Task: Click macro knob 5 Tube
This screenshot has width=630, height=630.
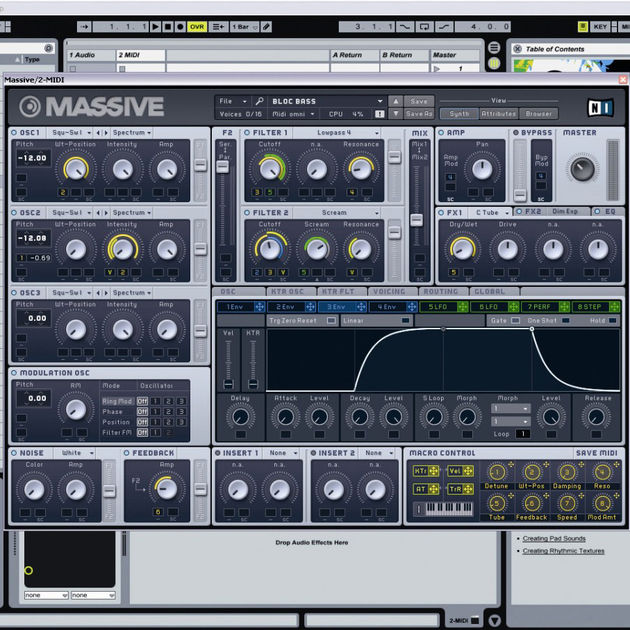Action: point(497,503)
